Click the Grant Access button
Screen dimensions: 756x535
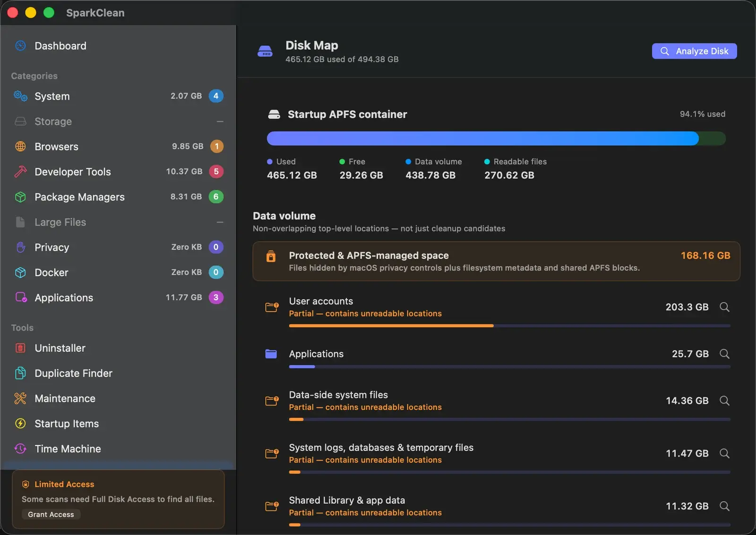(51, 514)
